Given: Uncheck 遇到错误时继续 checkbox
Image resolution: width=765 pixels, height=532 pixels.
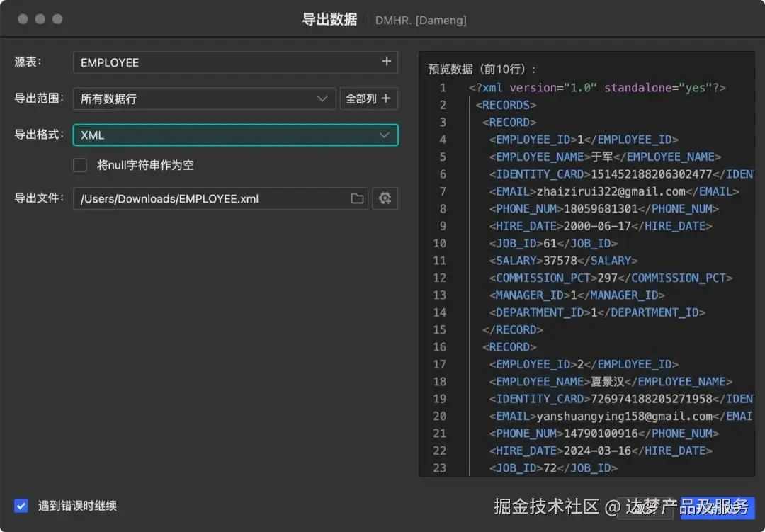Looking at the screenshot, I should [x=21, y=506].
